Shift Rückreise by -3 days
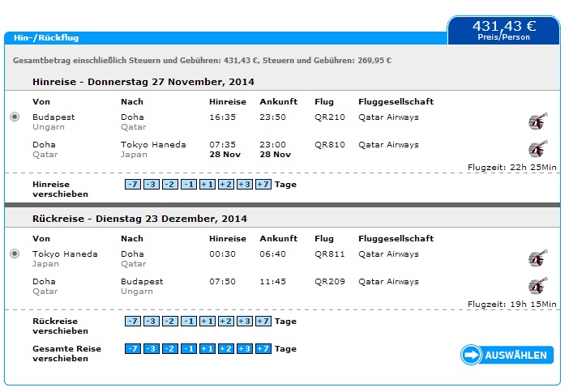This screenshot has width=569, height=392. [152, 321]
